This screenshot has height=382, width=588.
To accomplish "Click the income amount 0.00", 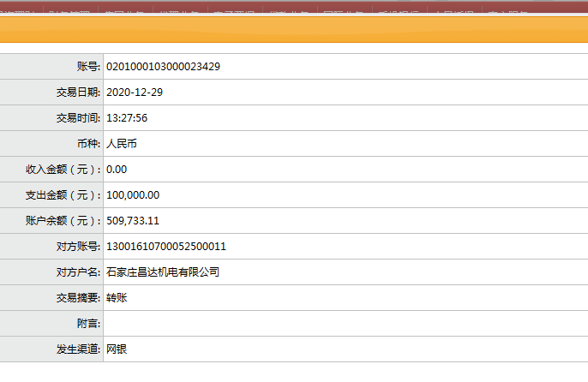I will [117, 170].
